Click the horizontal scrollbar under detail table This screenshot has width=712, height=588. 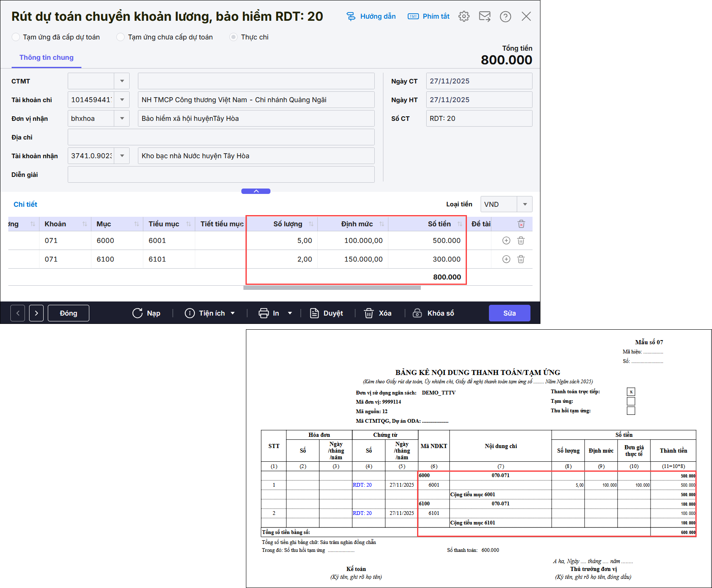332,288
